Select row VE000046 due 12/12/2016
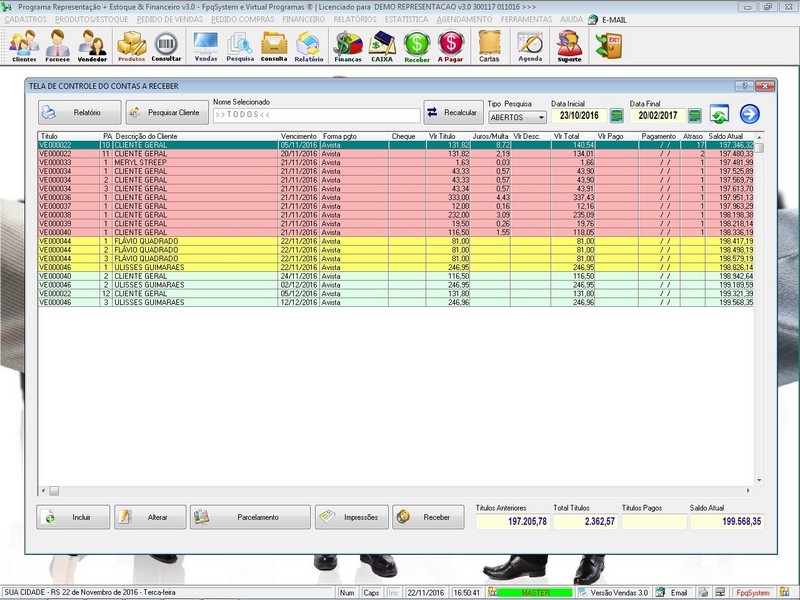 click(x=395, y=303)
